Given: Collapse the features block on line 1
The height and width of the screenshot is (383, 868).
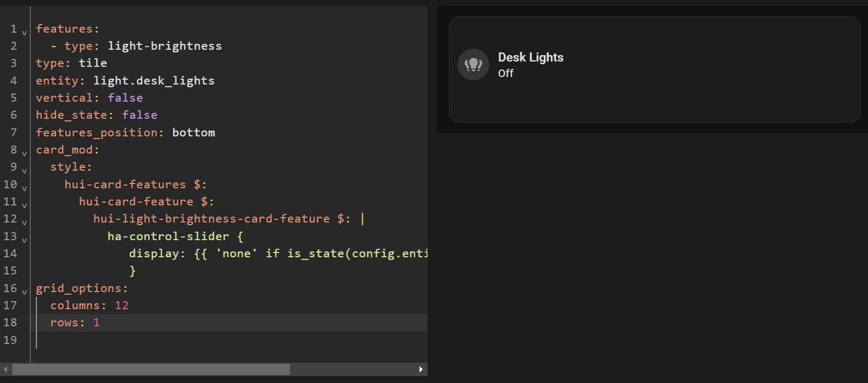Looking at the screenshot, I should tap(25, 33).
